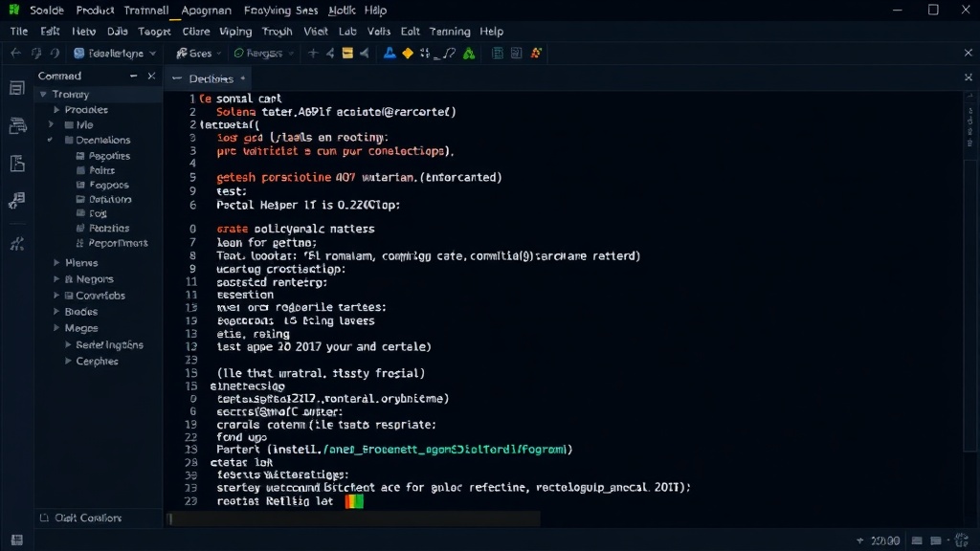Expand the 'Cerphres' tree node

coord(68,361)
